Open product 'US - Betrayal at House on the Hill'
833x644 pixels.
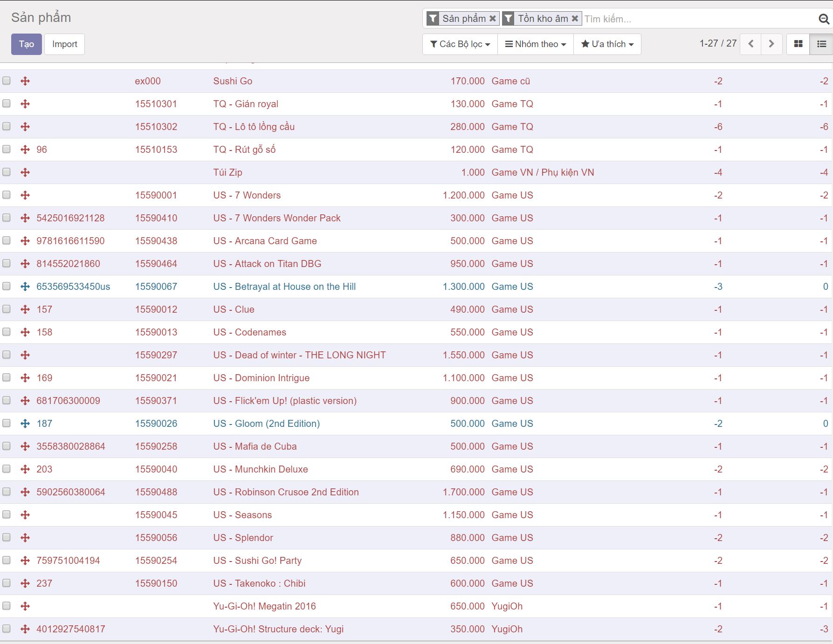click(284, 287)
